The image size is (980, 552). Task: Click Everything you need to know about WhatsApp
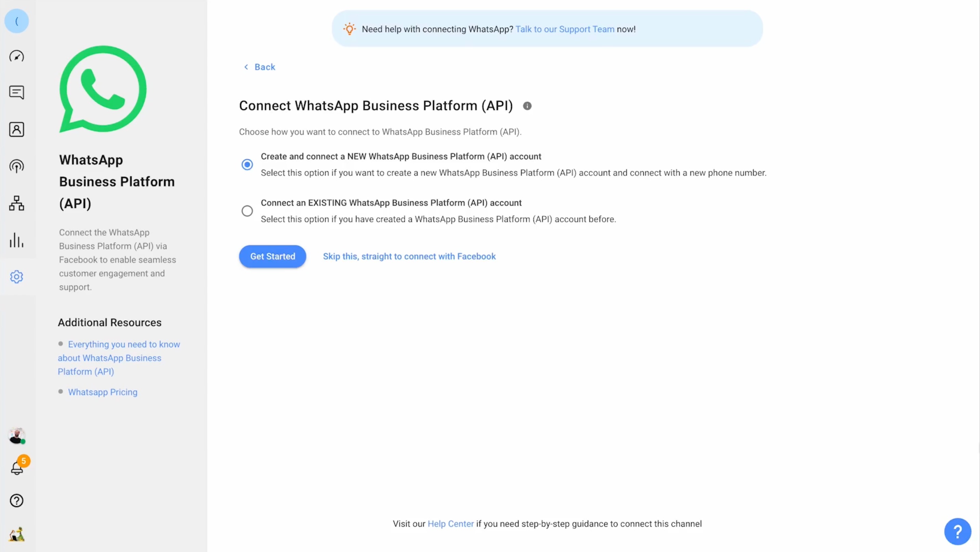coord(118,357)
